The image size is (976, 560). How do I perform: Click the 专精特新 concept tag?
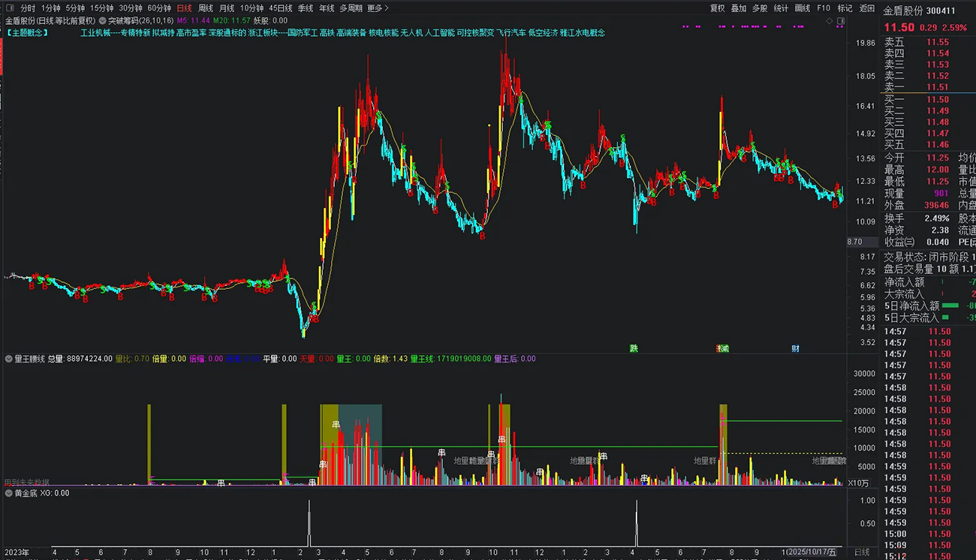click(135, 32)
